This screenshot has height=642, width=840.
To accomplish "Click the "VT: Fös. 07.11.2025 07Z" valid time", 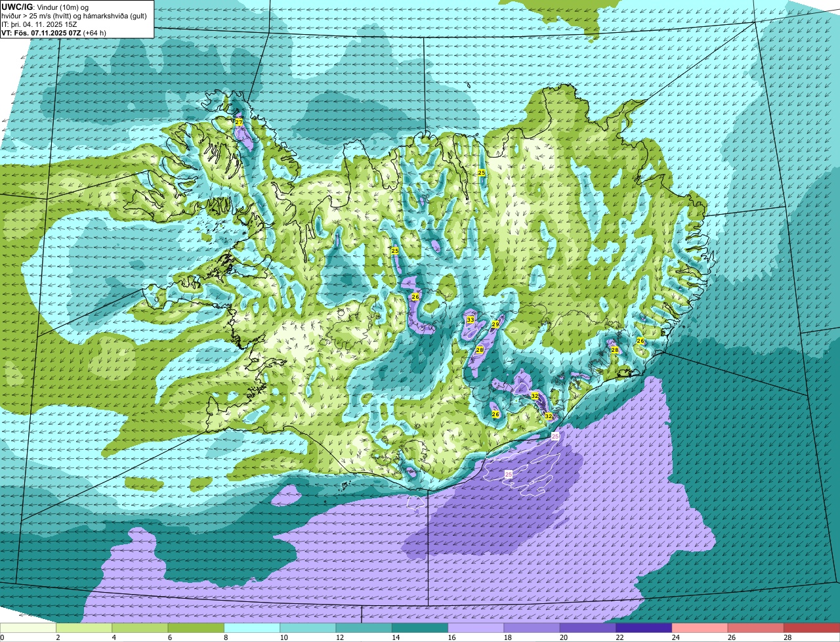I will (41, 33).
